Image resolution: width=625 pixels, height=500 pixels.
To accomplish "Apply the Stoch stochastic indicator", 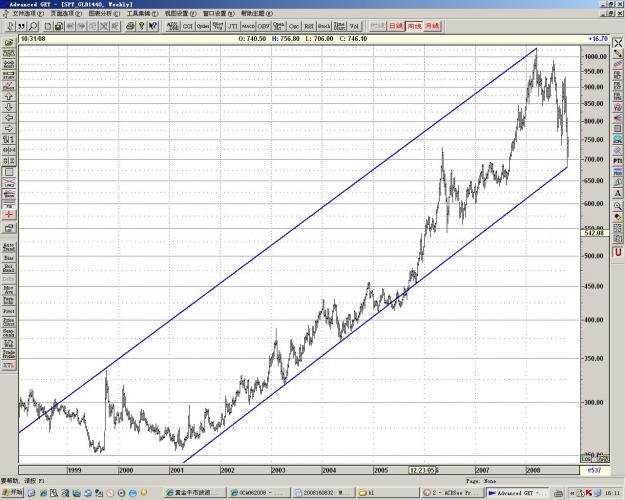I will tap(324, 26).
